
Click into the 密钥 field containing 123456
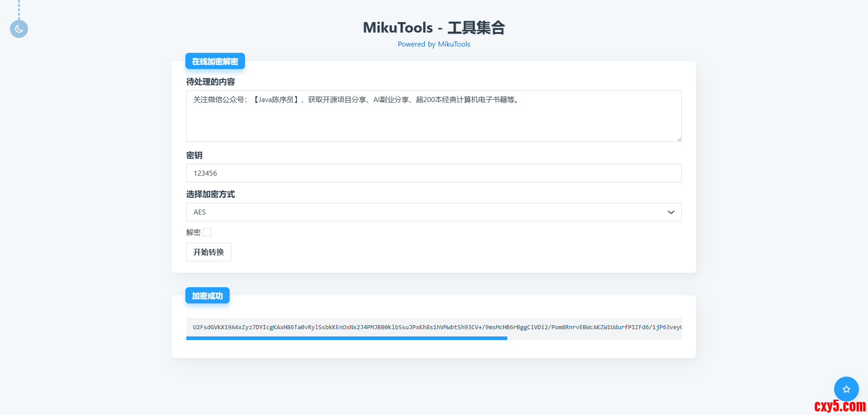[x=433, y=173]
